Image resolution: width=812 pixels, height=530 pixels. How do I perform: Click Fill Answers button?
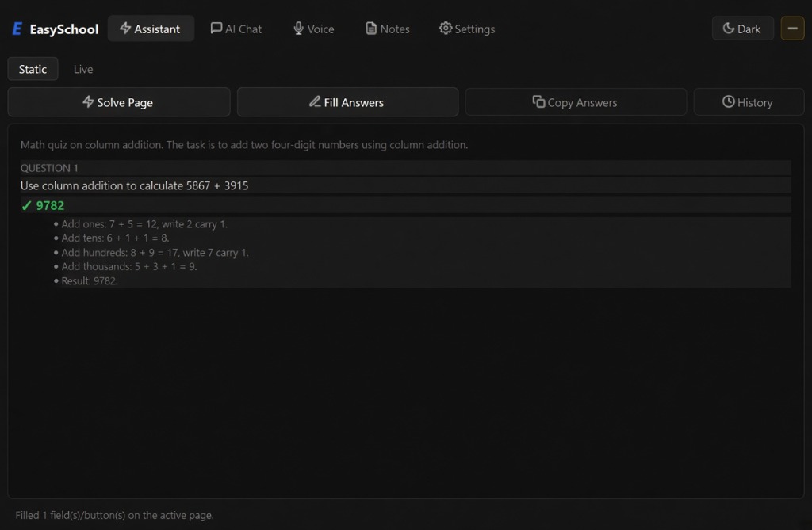click(x=347, y=102)
